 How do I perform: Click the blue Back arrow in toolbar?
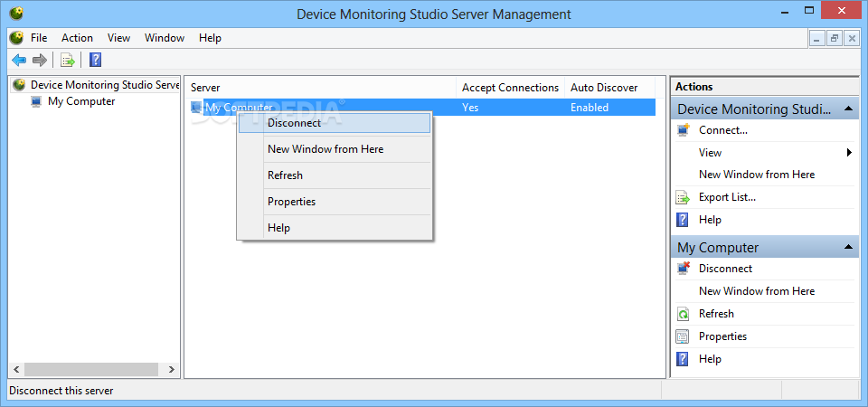point(19,60)
